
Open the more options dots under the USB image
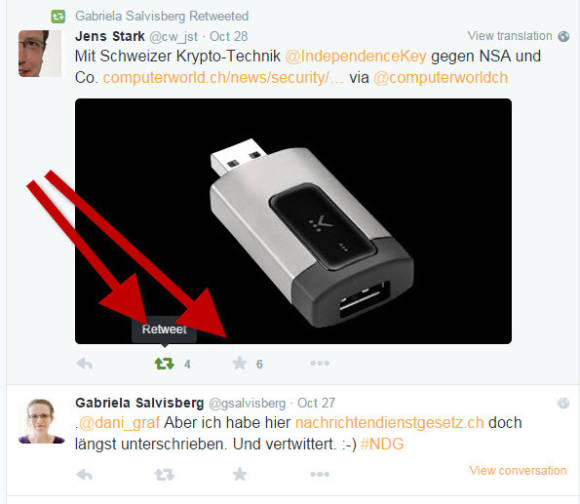pos(320,363)
